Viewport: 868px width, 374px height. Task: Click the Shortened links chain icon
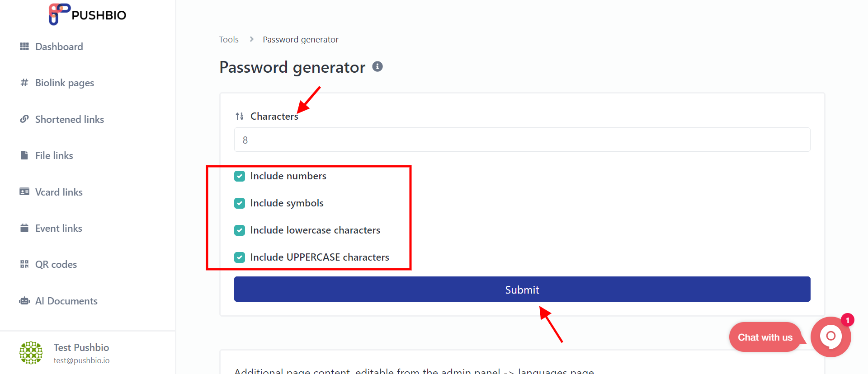(x=24, y=119)
